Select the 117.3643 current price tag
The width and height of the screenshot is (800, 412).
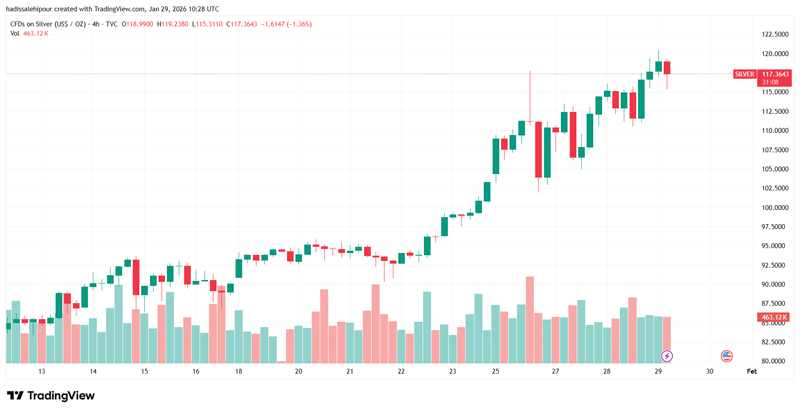pos(775,74)
